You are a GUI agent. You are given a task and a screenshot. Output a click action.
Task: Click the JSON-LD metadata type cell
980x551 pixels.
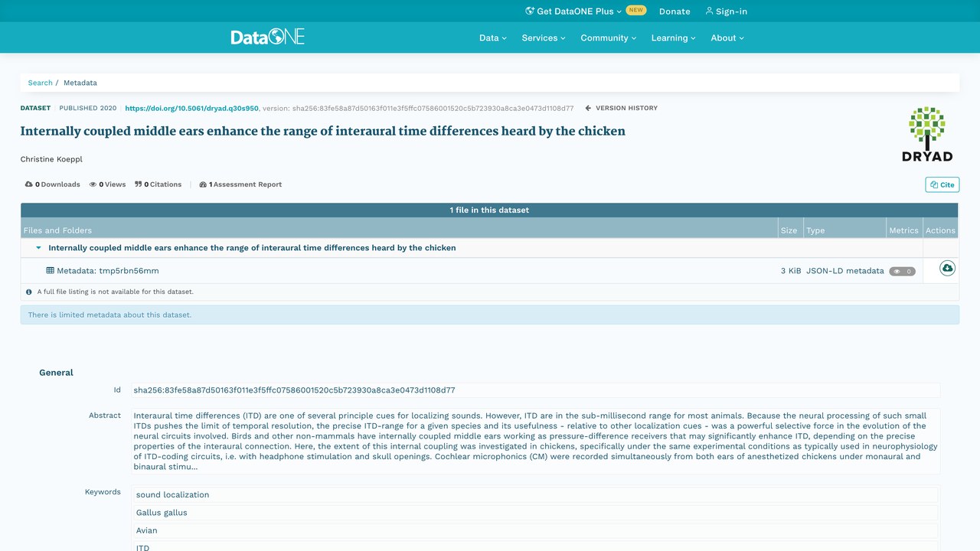pyautogui.click(x=845, y=271)
